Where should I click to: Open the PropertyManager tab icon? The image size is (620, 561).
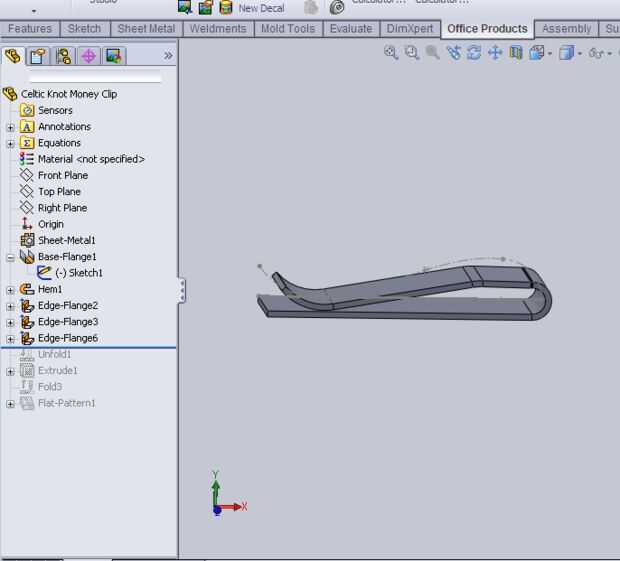coord(38,56)
